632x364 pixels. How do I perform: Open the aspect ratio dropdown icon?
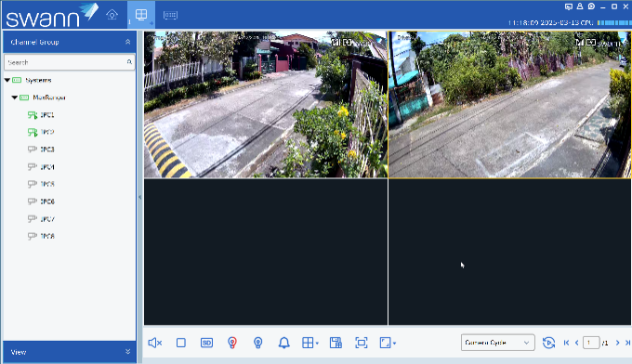pyautogui.click(x=388, y=343)
